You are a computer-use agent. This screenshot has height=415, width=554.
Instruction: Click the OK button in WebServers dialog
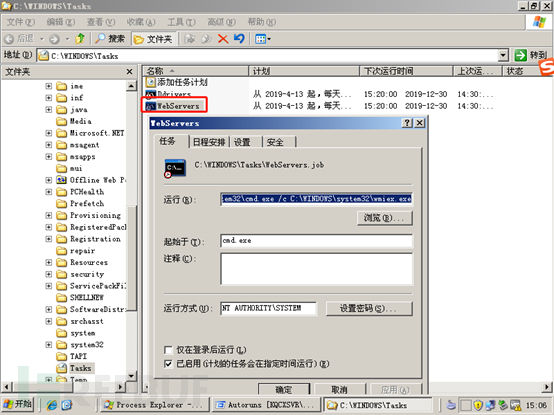point(284,389)
